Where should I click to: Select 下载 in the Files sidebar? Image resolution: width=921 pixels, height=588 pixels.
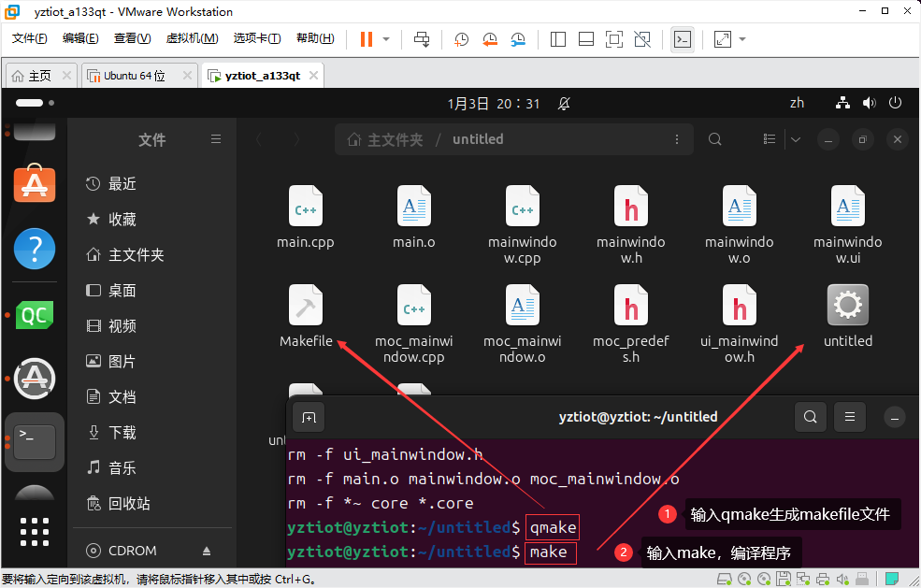click(x=122, y=433)
